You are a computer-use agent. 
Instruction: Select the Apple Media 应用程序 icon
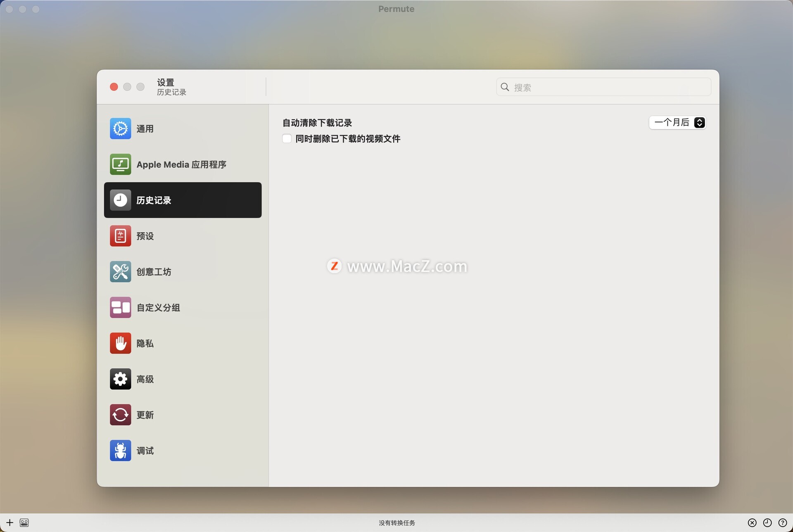[120, 164]
